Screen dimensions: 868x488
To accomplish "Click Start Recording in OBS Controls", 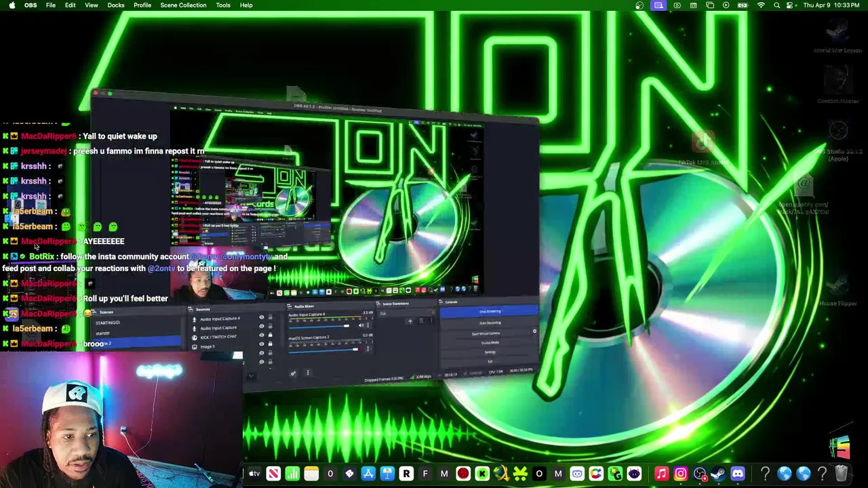I will point(489,323).
